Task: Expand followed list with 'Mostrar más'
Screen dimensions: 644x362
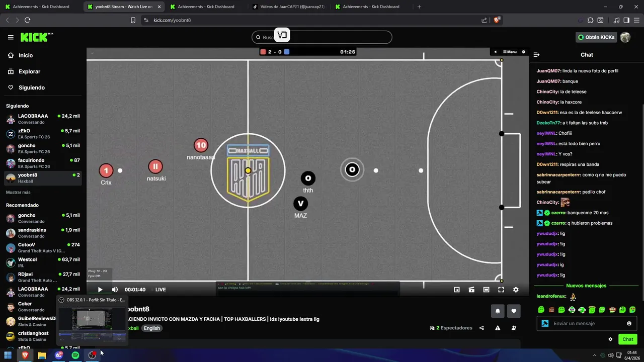Action: tap(18, 193)
